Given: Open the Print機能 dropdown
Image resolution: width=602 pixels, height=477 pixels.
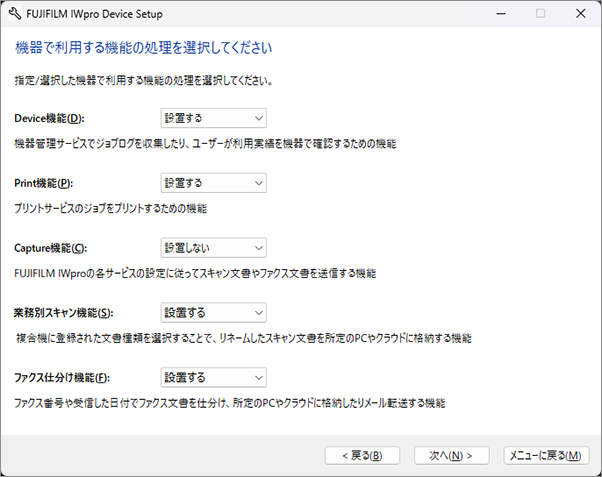Looking at the screenshot, I should tap(213, 183).
